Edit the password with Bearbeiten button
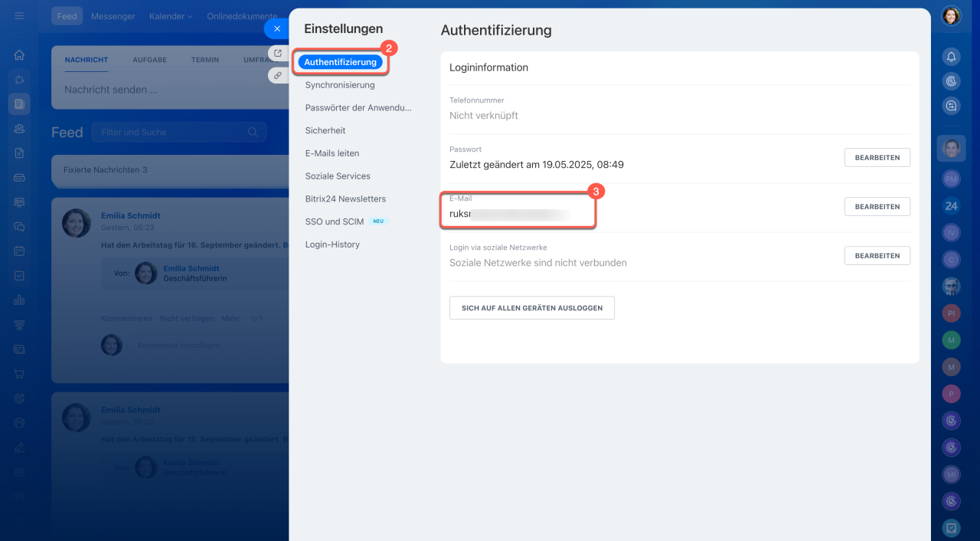Viewport: 980px width, 541px height. click(x=877, y=157)
